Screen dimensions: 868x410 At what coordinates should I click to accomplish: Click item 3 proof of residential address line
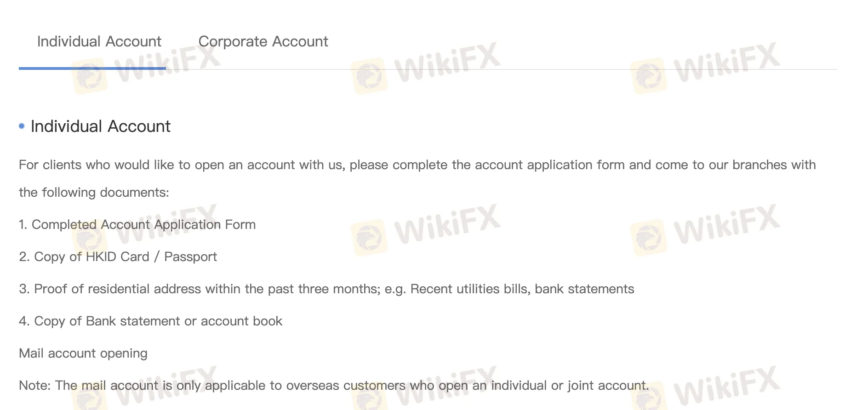326,289
